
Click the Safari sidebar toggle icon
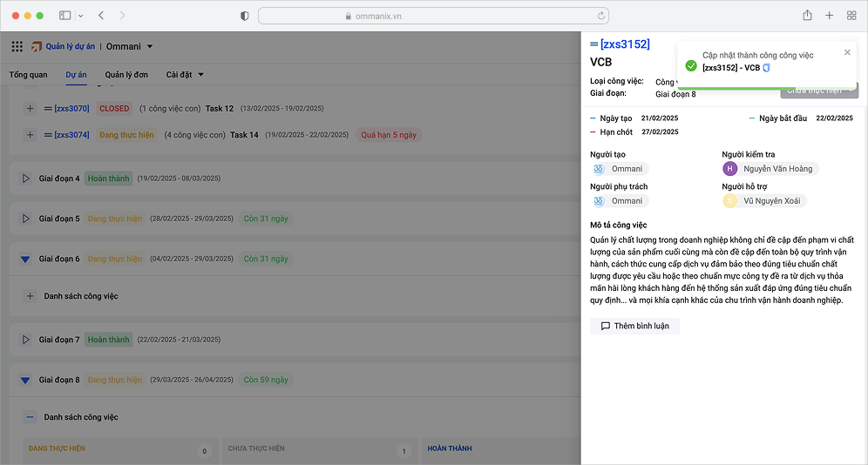pyautogui.click(x=65, y=16)
